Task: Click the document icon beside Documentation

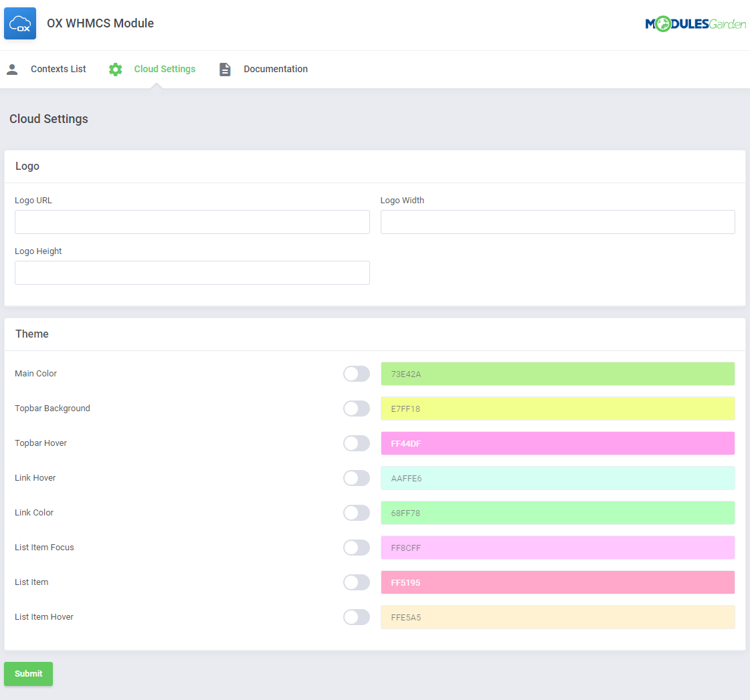Action: coord(225,70)
